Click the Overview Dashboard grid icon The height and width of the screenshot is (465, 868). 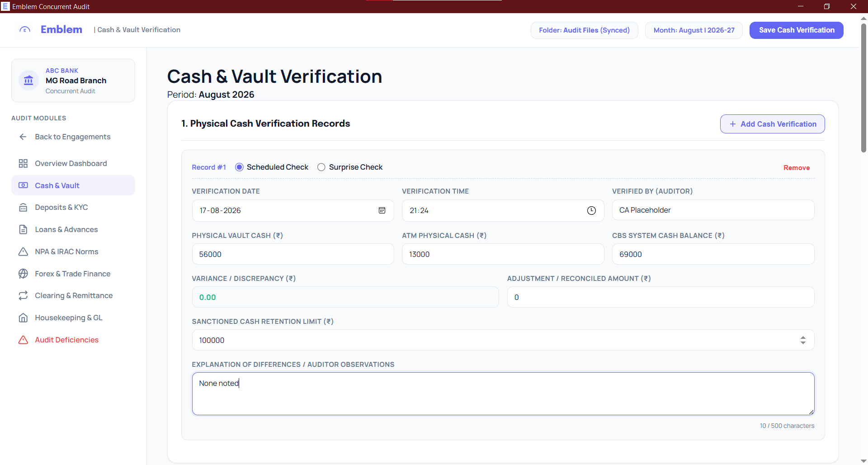23,163
